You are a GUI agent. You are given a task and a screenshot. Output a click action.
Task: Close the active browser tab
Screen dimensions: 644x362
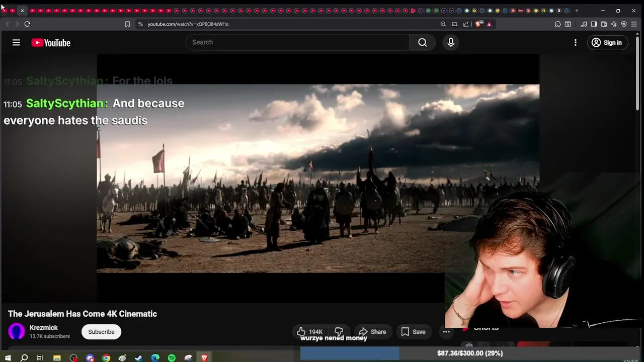[x=22, y=11]
